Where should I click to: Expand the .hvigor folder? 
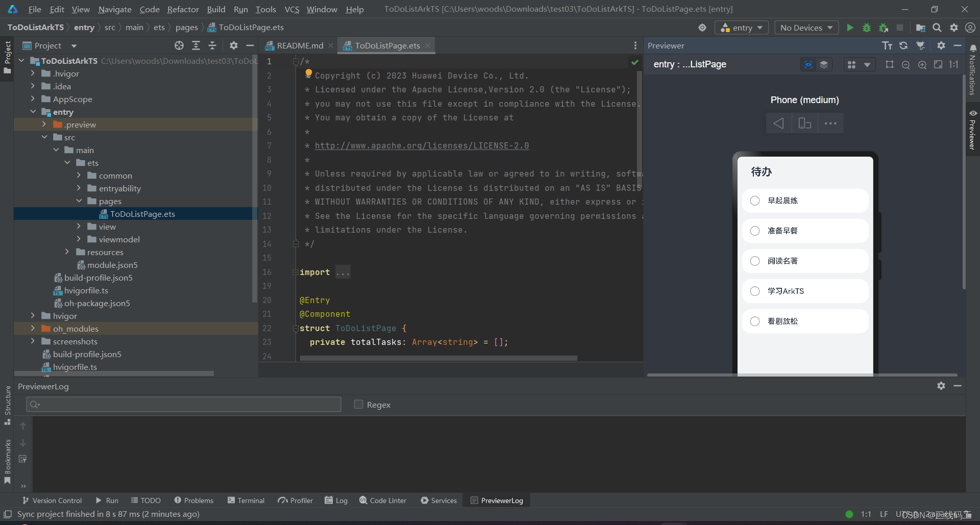33,73
